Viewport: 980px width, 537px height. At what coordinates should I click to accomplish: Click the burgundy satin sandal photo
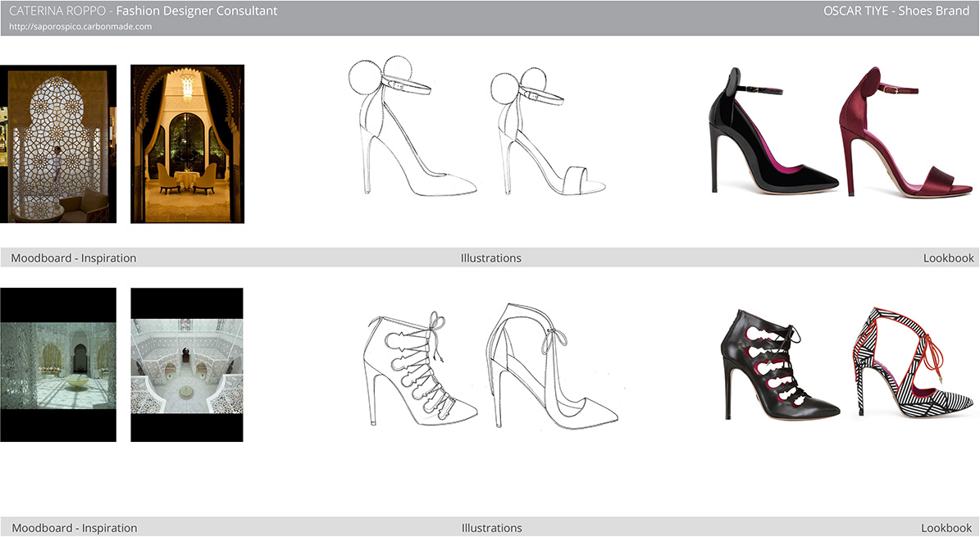(905, 132)
